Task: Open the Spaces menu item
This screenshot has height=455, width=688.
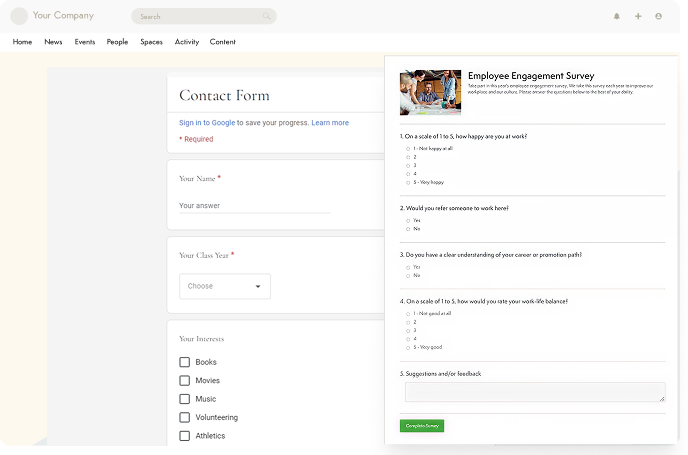Action: (x=151, y=42)
